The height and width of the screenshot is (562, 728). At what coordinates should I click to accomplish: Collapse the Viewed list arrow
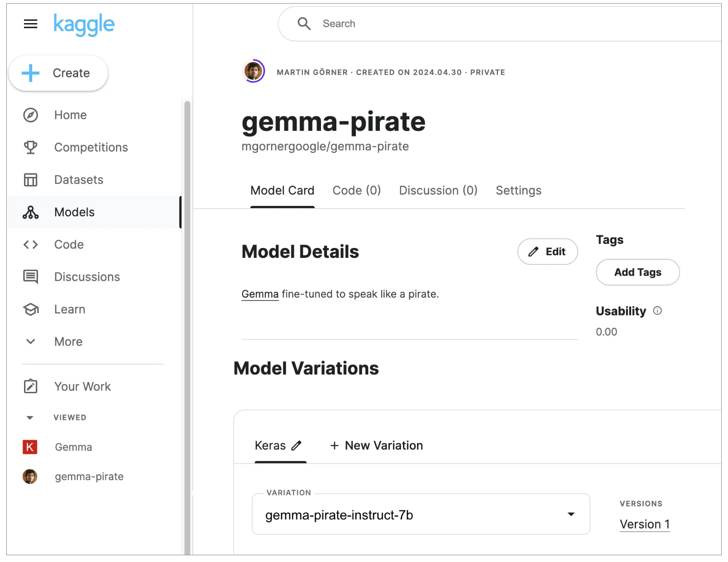click(30, 418)
